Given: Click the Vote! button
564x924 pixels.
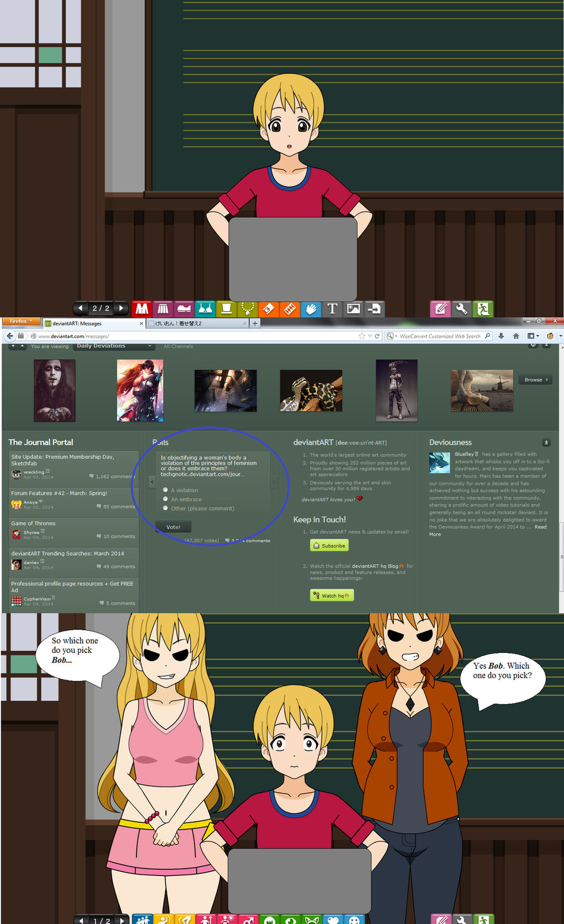Looking at the screenshot, I should click(x=173, y=527).
